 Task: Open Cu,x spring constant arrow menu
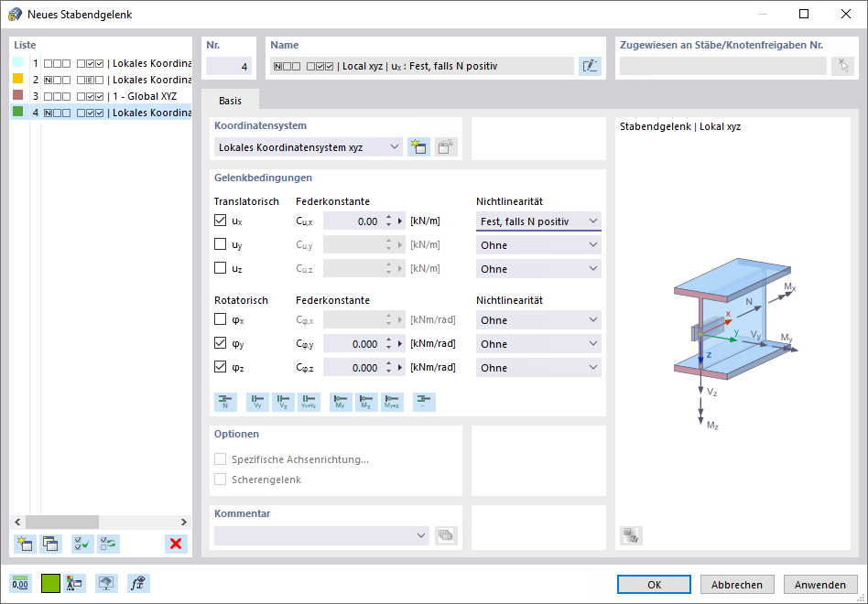(400, 221)
